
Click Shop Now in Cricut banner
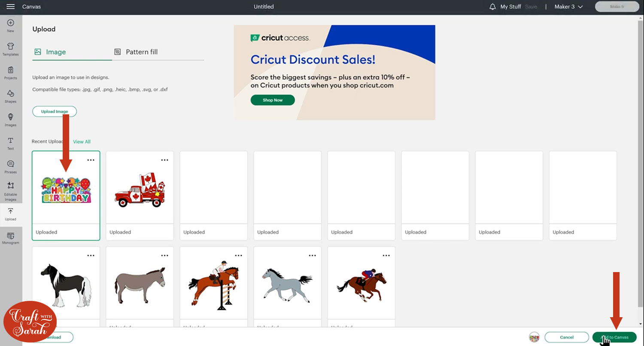pos(273,100)
